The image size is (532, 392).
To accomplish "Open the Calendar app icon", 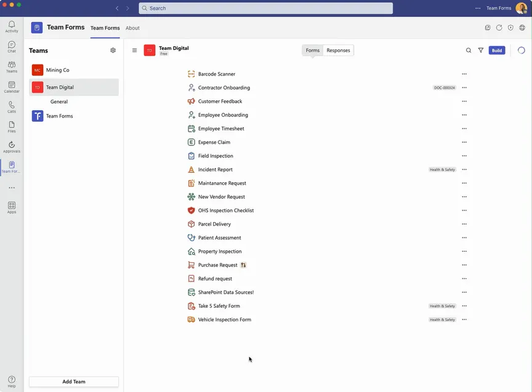I will click(12, 87).
